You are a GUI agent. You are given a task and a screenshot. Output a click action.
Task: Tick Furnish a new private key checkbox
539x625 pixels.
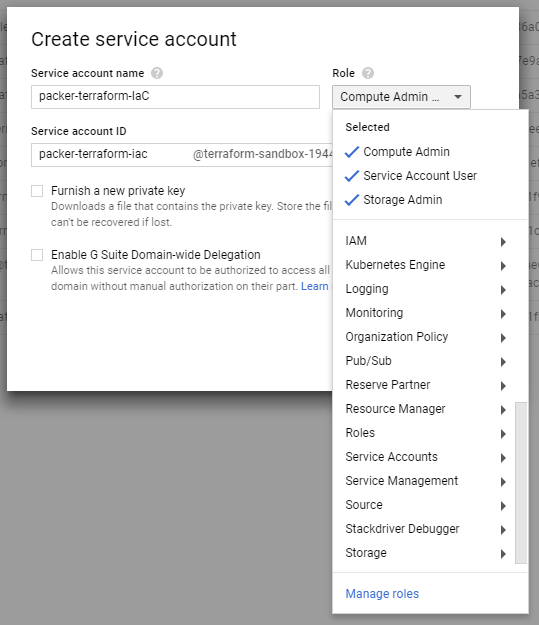pyautogui.click(x=37, y=191)
